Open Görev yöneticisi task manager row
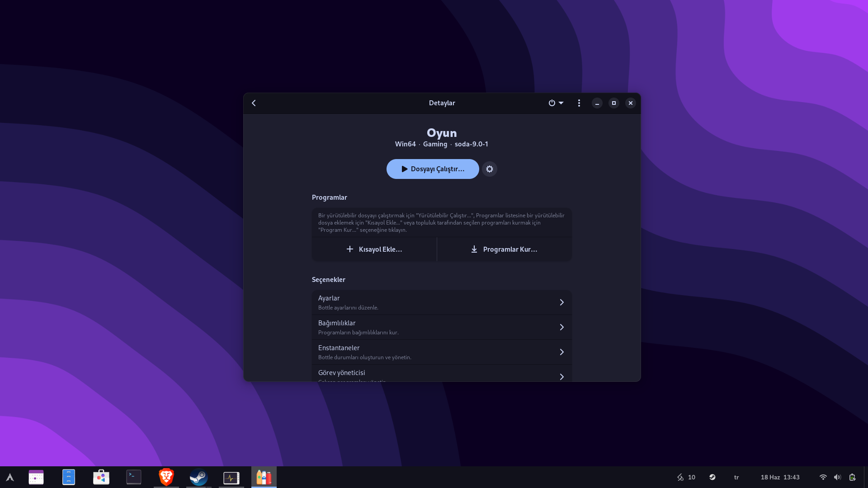This screenshot has width=868, height=488. click(441, 374)
